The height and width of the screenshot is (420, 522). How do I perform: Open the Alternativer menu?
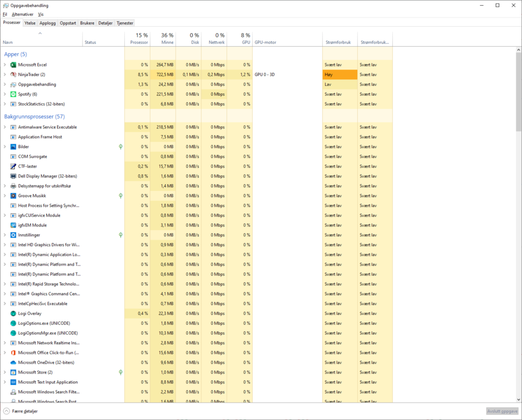coord(23,14)
